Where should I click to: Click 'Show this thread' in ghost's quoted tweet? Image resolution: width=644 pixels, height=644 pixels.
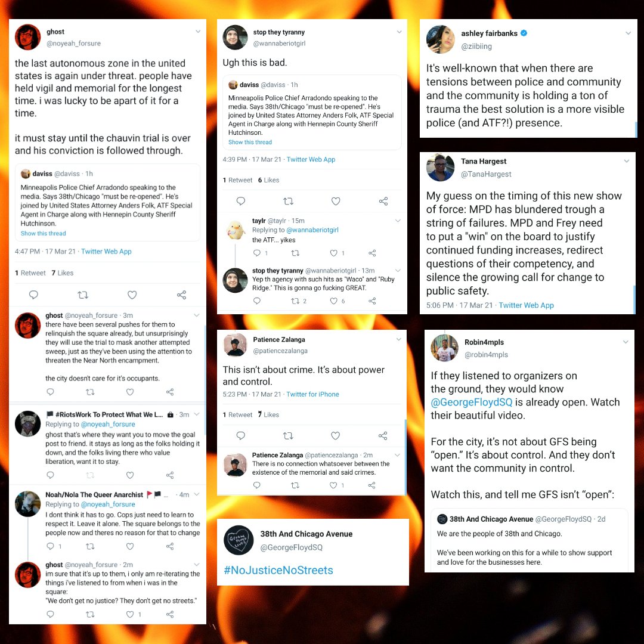(x=43, y=233)
